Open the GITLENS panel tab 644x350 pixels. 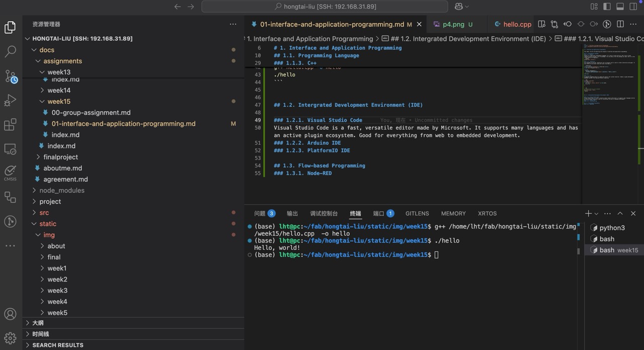pos(417,214)
